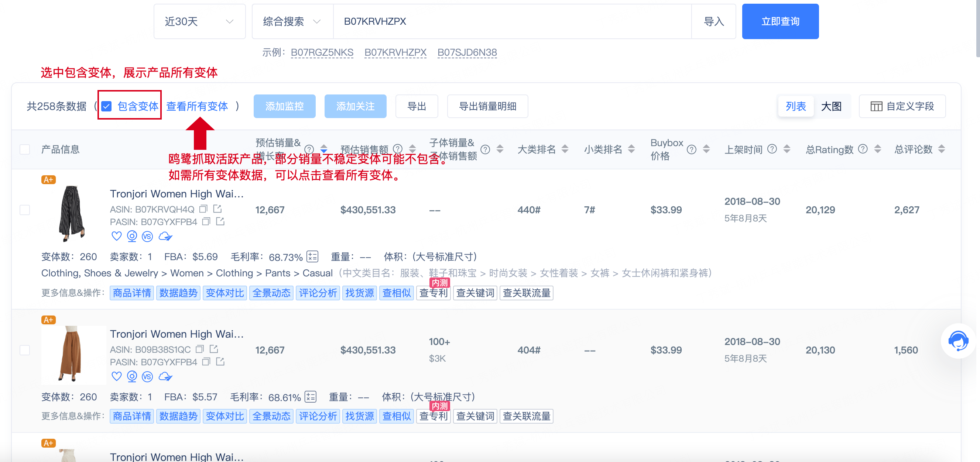Click 导入 import button
The image size is (980, 462).
click(714, 22)
